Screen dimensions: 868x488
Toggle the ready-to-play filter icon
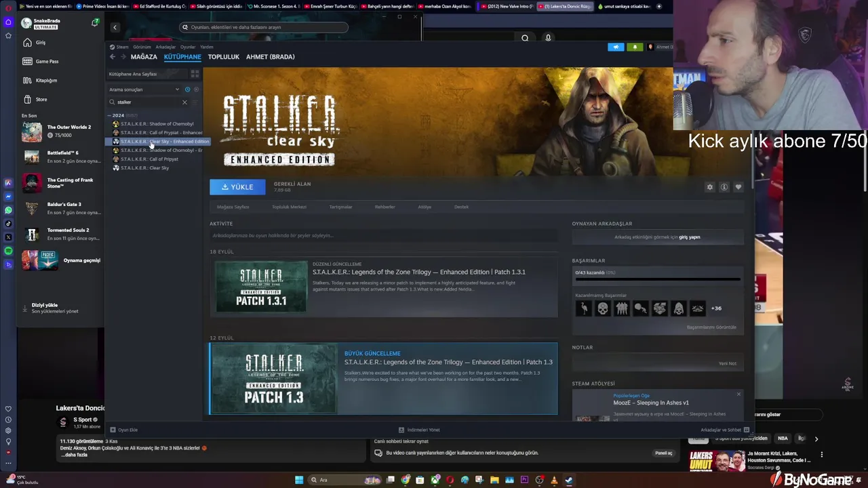click(x=197, y=89)
